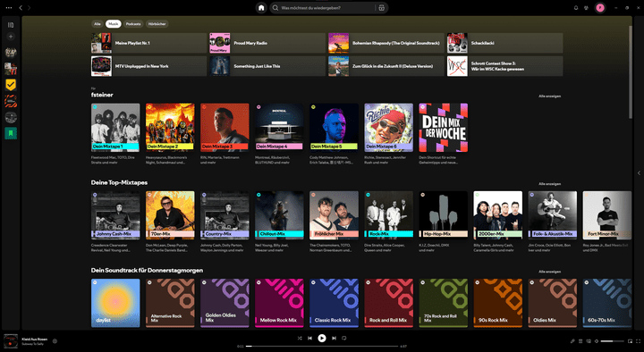Navigate back with the left arrow

[x=21, y=8]
